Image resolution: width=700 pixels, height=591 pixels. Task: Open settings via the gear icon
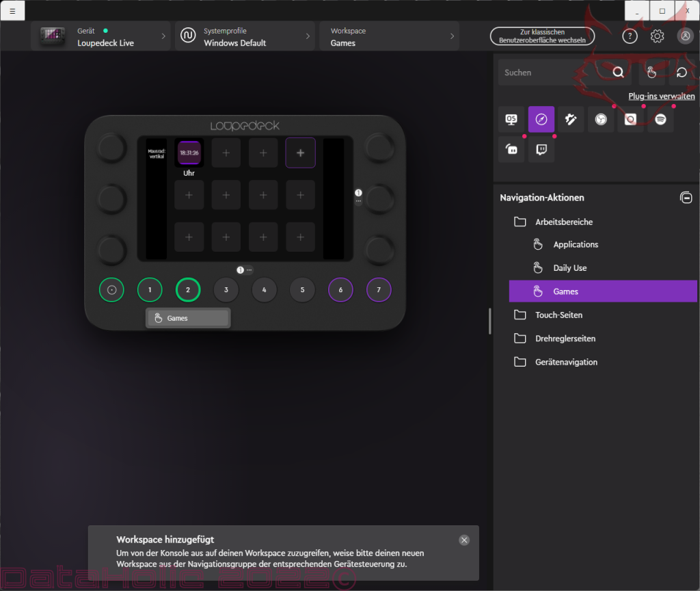pos(657,36)
